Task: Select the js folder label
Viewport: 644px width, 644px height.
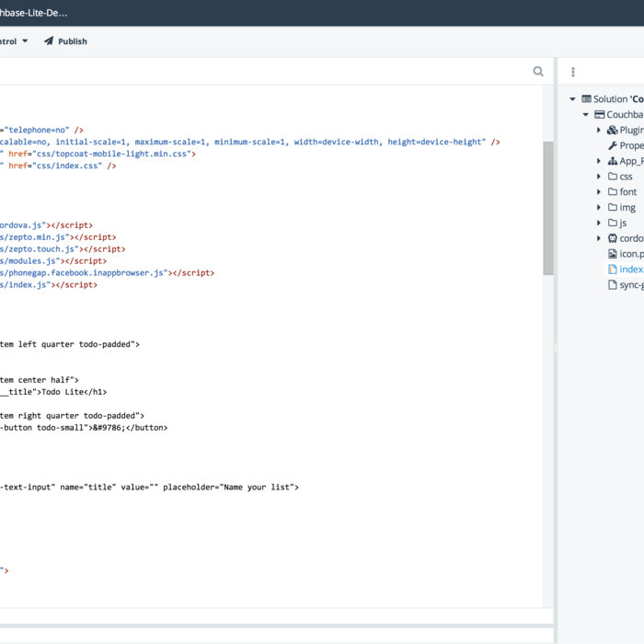Action: 623,223
